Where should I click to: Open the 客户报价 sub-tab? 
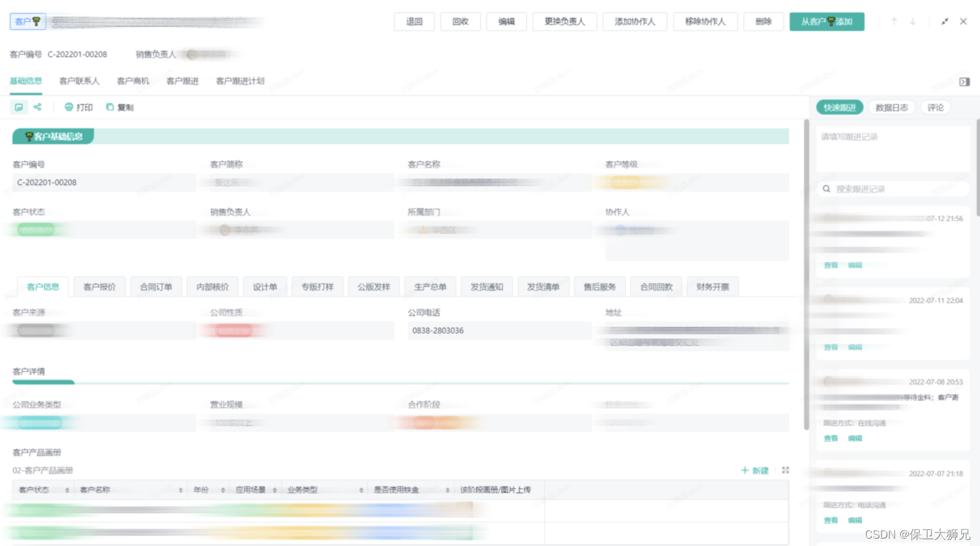click(100, 287)
